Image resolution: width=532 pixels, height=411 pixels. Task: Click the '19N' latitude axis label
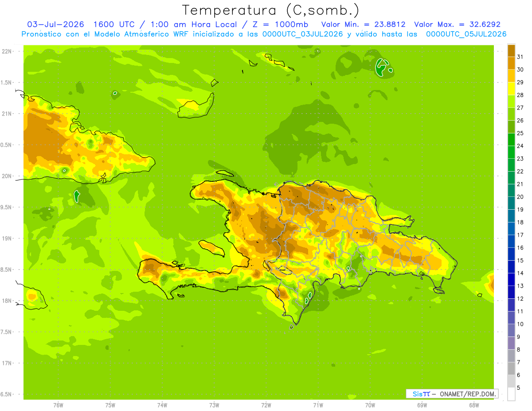(x=6, y=239)
